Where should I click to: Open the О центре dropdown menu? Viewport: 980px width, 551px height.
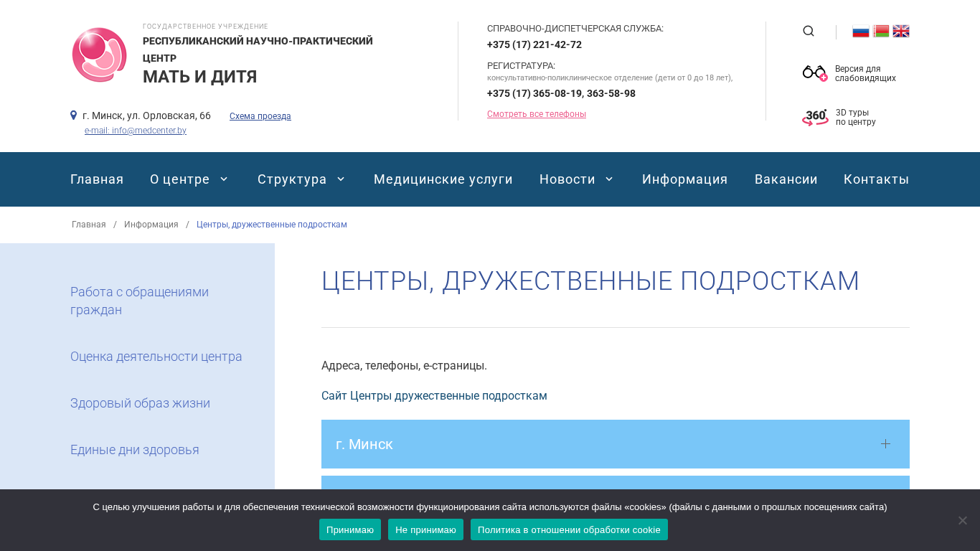pos(189,179)
